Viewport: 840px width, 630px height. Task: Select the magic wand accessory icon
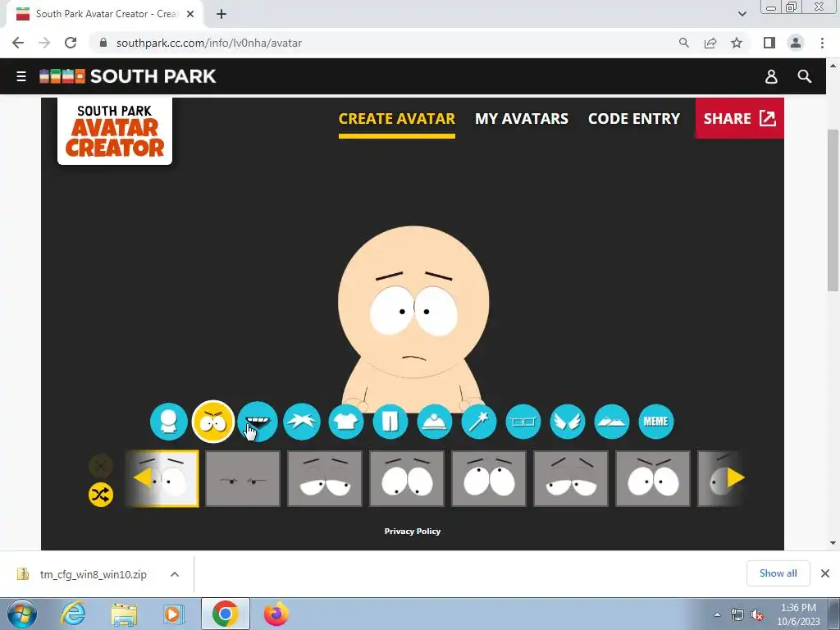click(479, 422)
